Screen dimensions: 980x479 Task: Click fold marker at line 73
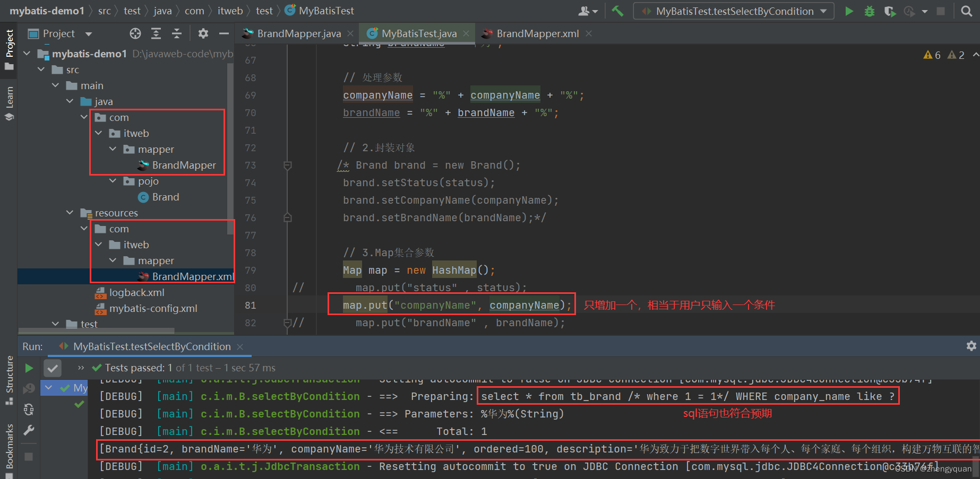click(x=288, y=166)
